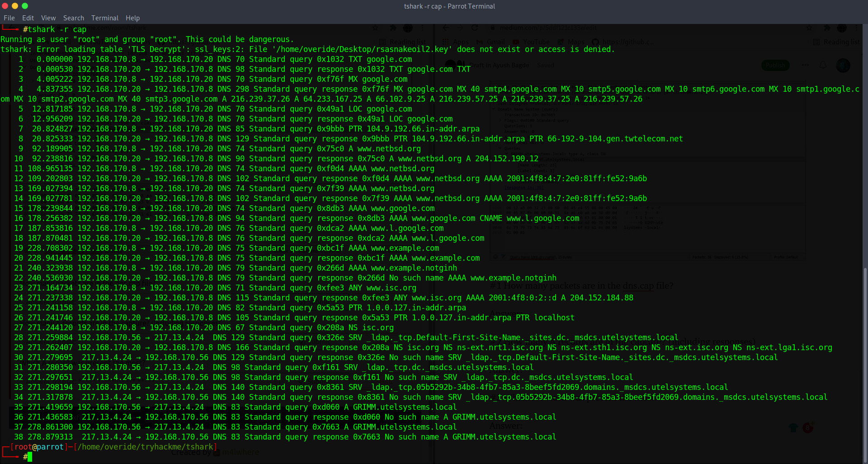Close the Parrot Terminal window with red button

tap(5, 6)
